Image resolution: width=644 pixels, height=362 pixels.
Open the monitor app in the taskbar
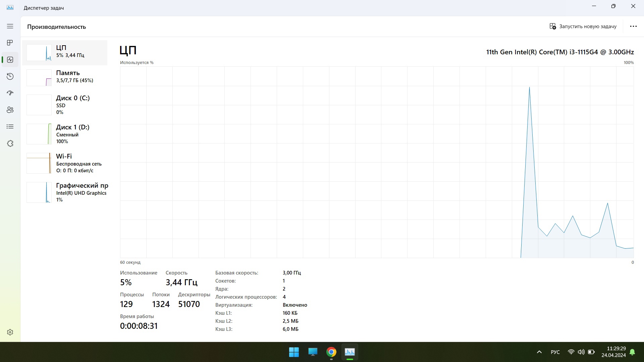pos(313,352)
